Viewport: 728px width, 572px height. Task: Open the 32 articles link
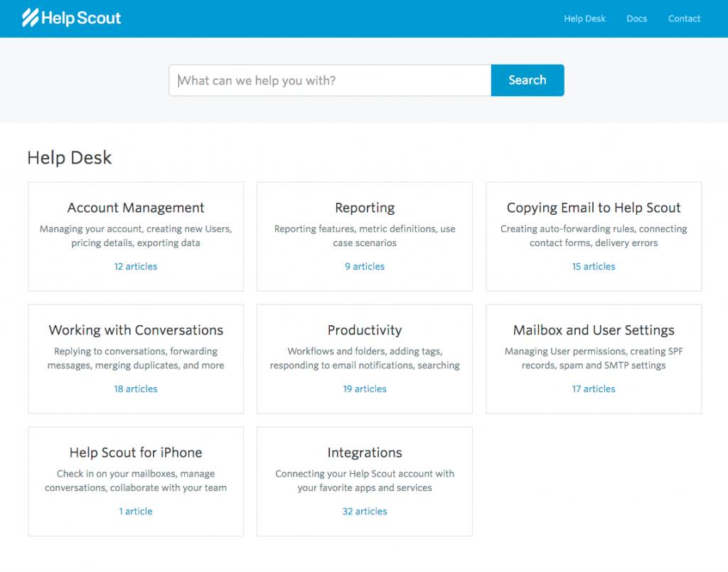point(365,511)
